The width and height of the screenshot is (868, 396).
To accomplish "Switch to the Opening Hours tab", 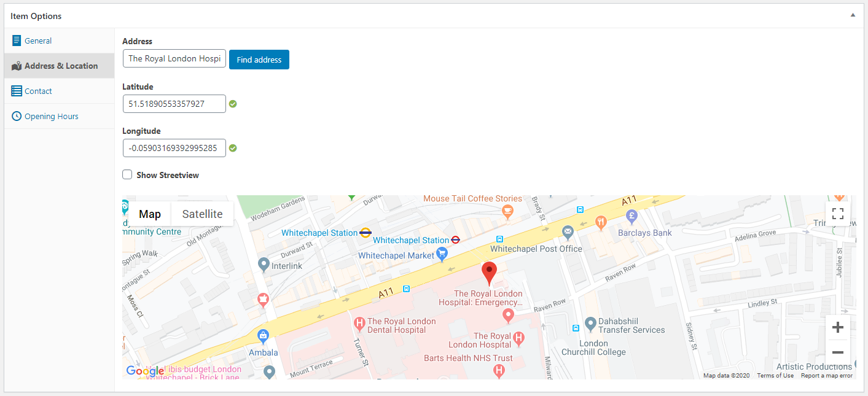I will (51, 117).
